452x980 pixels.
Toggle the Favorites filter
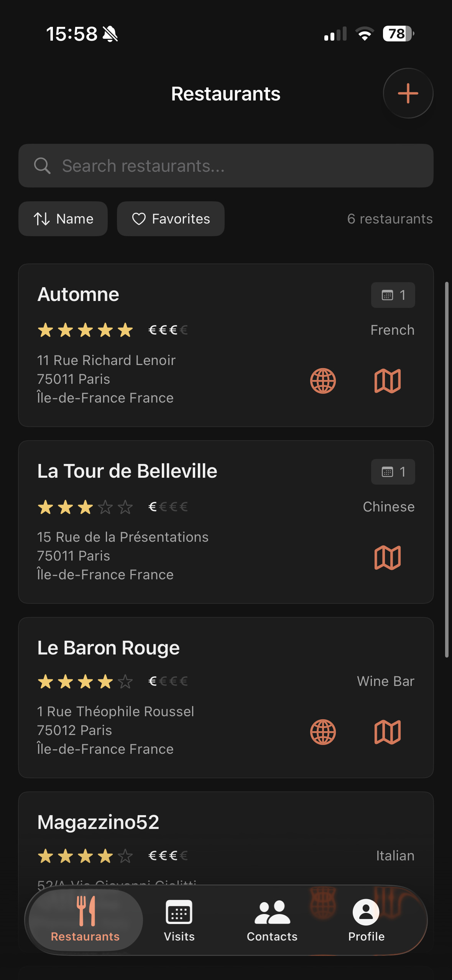pyautogui.click(x=171, y=219)
